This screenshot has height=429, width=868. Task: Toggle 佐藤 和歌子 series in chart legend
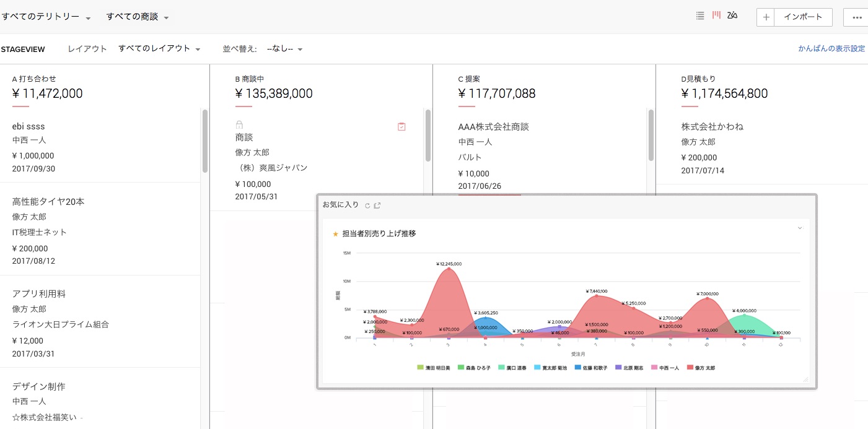point(590,368)
